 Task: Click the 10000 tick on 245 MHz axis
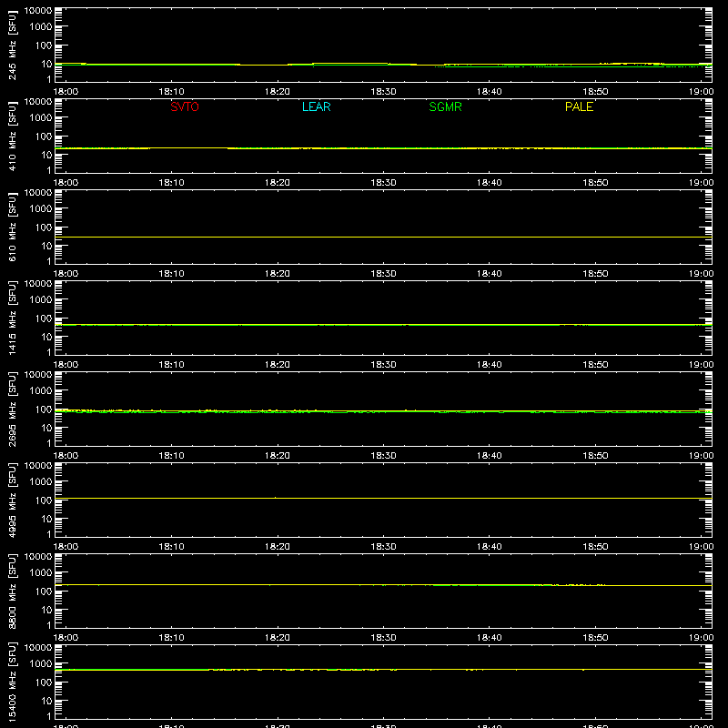click(x=38, y=11)
